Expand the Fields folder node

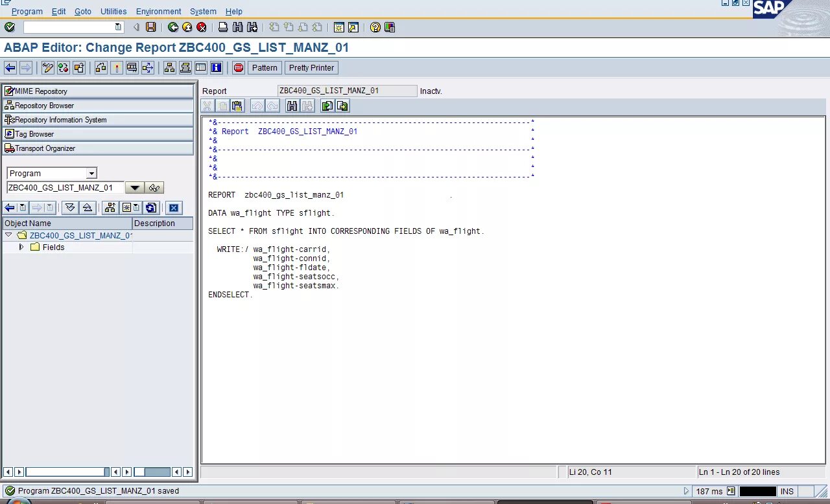[x=21, y=247]
